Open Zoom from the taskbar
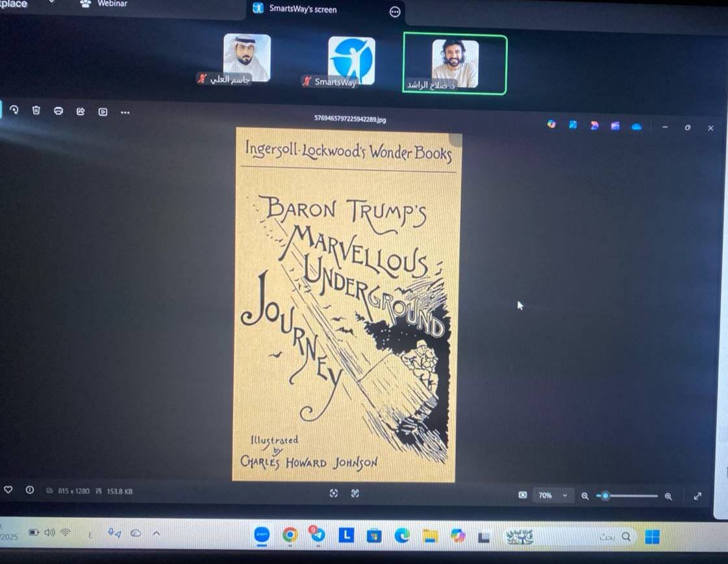The height and width of the screenshot is (564, 728). coord(262,534)
